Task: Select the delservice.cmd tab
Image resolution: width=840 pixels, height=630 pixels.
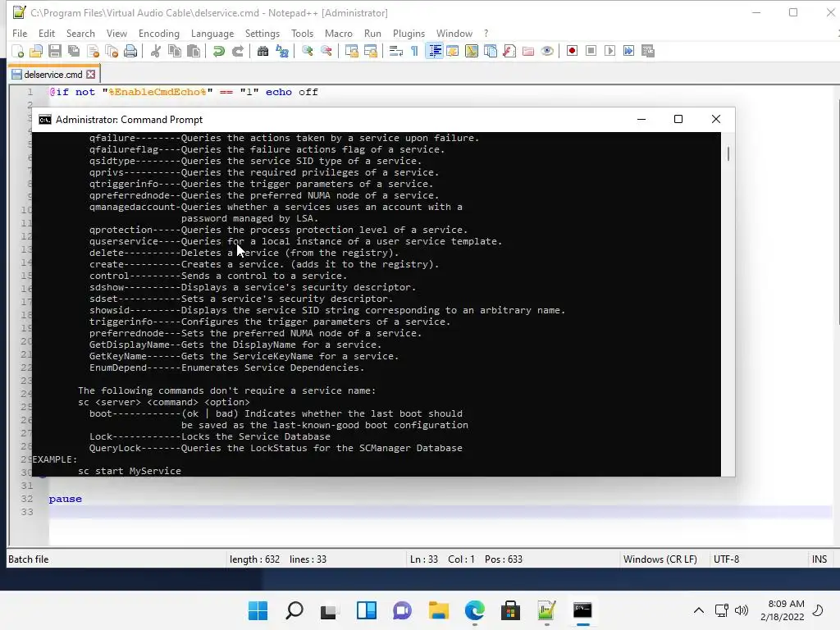Action: click(x=53, y=75)
